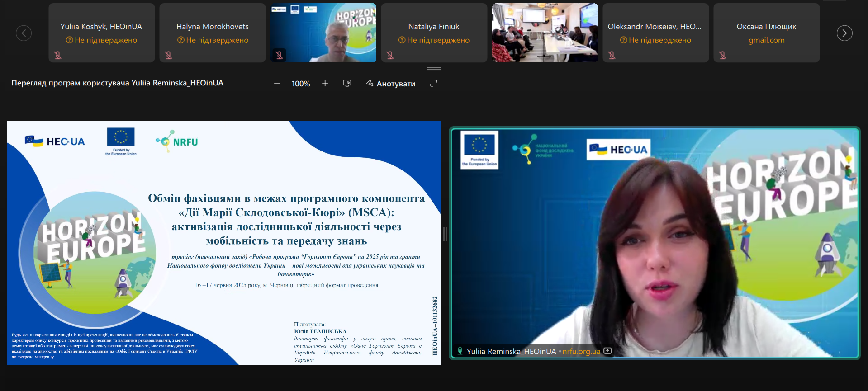Click the shared presentation slide title
The height and width of the screenshot is (391, 868).
coord(286,219)
